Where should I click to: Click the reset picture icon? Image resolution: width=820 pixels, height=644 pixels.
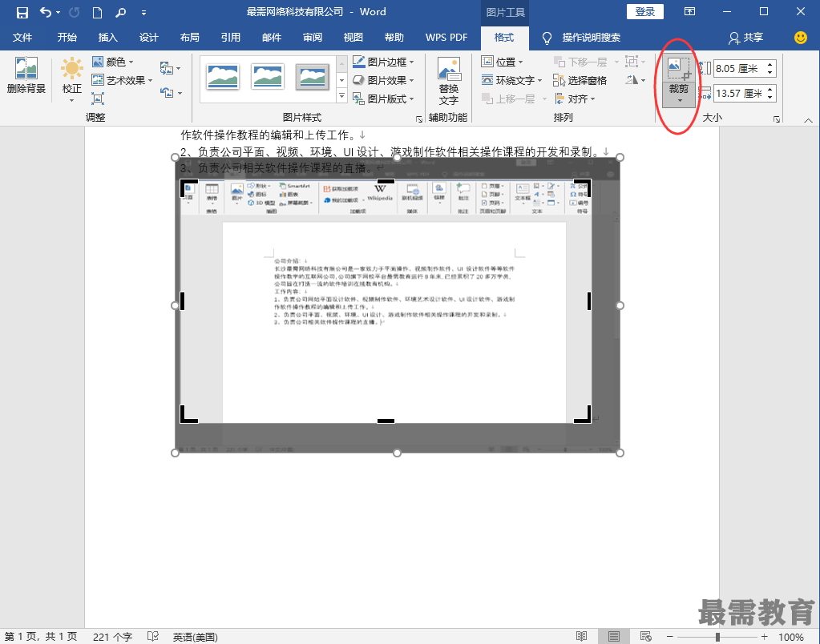point(167,93)
